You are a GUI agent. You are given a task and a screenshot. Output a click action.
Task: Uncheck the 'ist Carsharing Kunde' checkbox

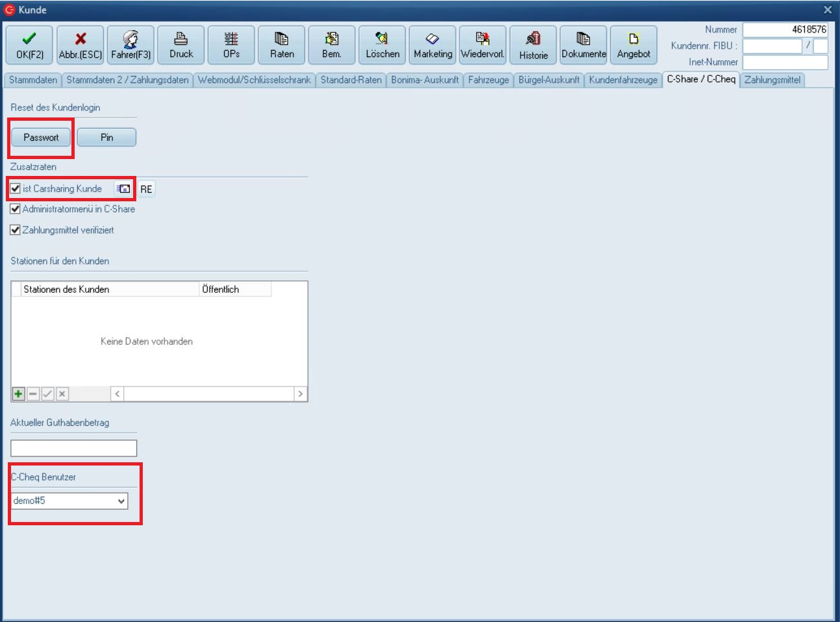(16, 189)
